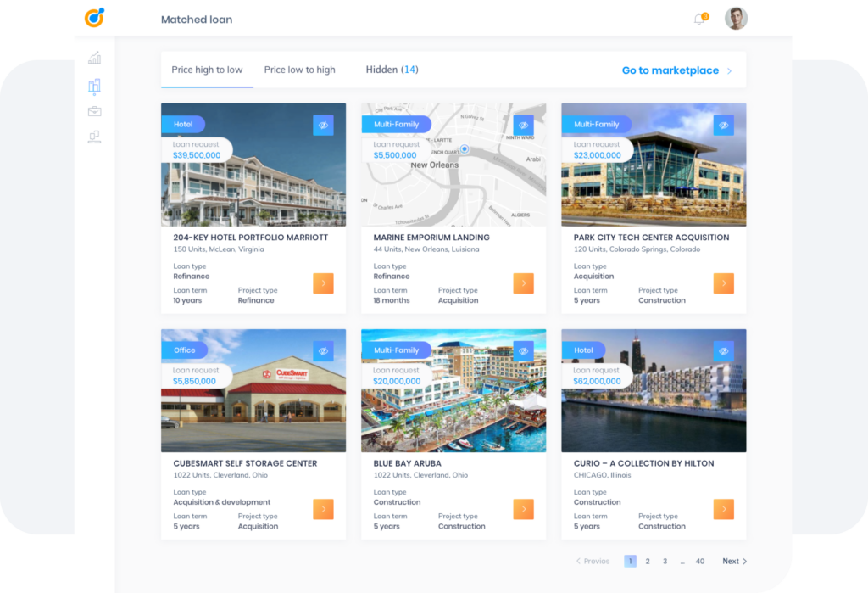Click the $20,000,000 loan request amount
The width and height of the screenshot is (868, 593).
(397, 381)
